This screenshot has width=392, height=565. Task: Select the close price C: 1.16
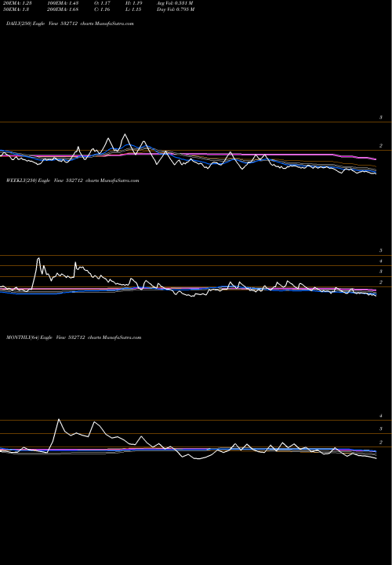101,9
